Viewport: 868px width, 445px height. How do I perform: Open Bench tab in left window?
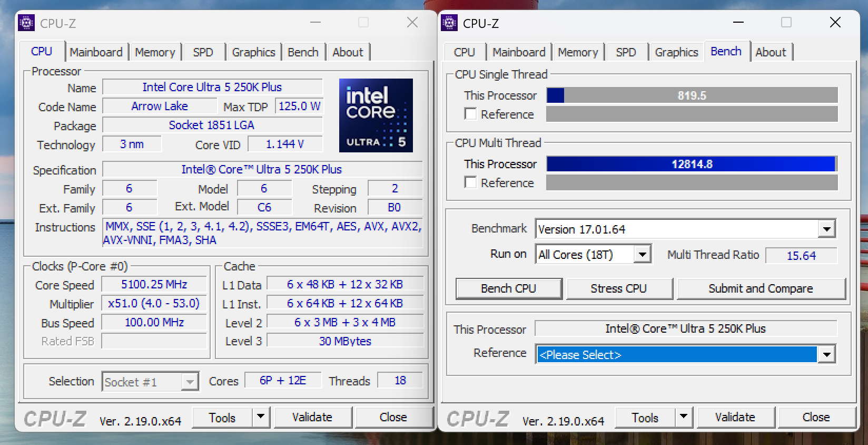click(303, 52)
